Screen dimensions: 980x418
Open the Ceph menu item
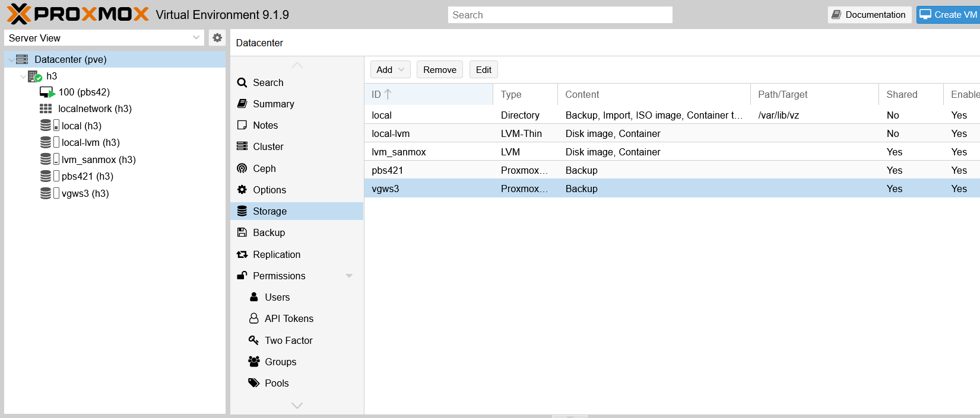coord(297,168)
